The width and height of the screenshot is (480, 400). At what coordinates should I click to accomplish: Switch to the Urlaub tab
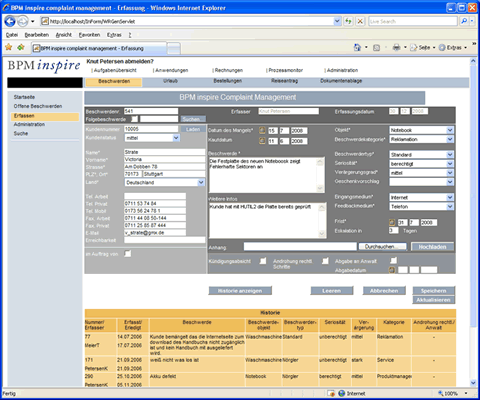[x=171, y=81]
